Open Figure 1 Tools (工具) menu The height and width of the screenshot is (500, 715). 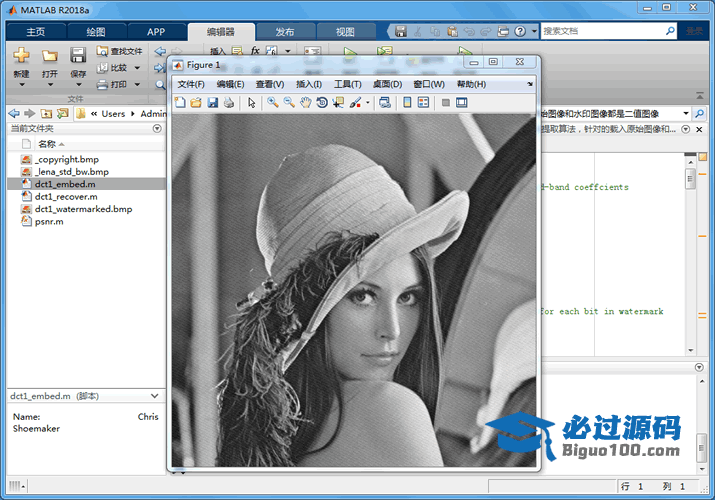347,84
